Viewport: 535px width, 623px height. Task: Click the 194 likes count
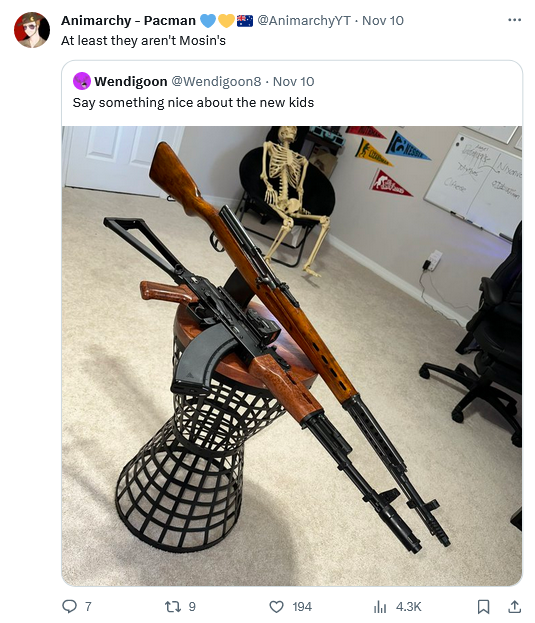click(302, 607)
